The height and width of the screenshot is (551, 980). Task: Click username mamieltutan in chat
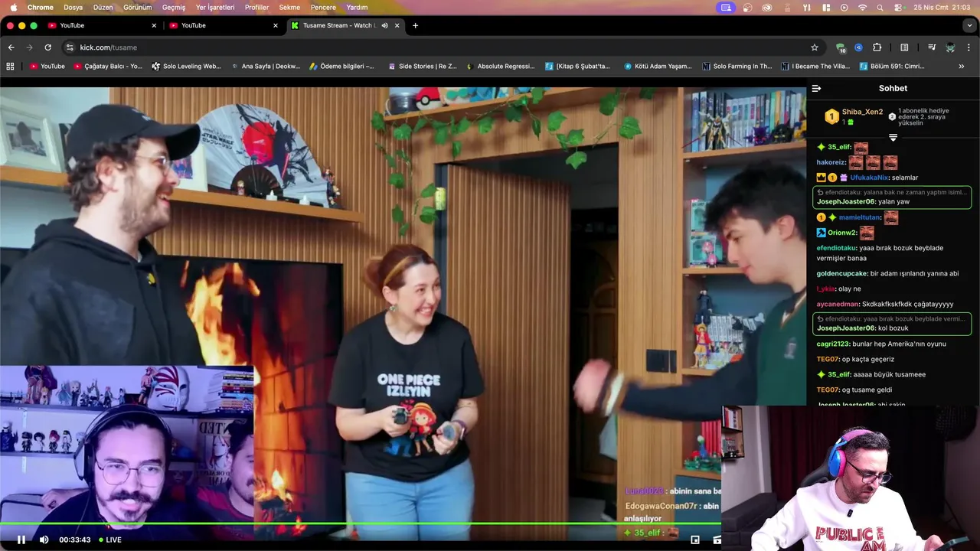tap(860, 217)
